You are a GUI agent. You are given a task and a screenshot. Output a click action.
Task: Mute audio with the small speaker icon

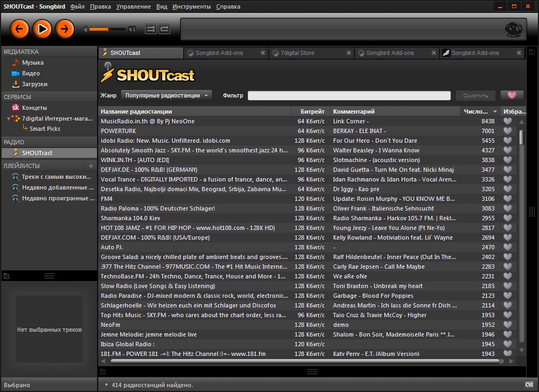[x=86, y=29]
